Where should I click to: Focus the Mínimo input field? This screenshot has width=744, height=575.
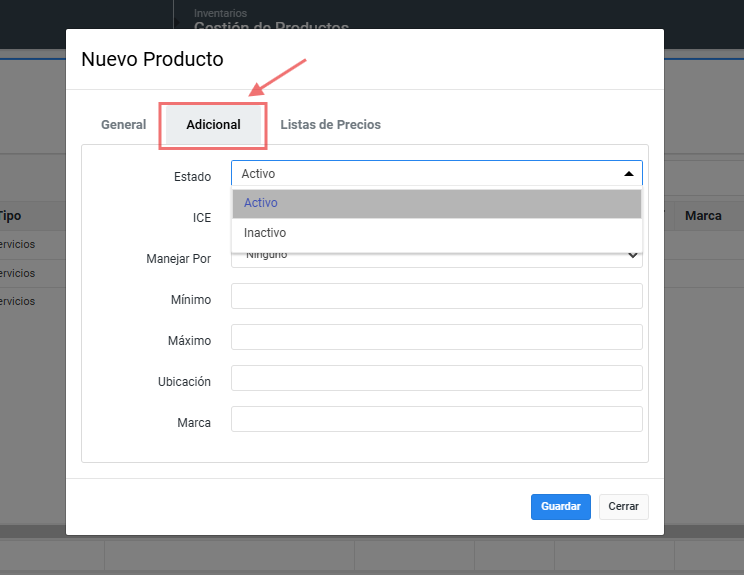[436, 297]
